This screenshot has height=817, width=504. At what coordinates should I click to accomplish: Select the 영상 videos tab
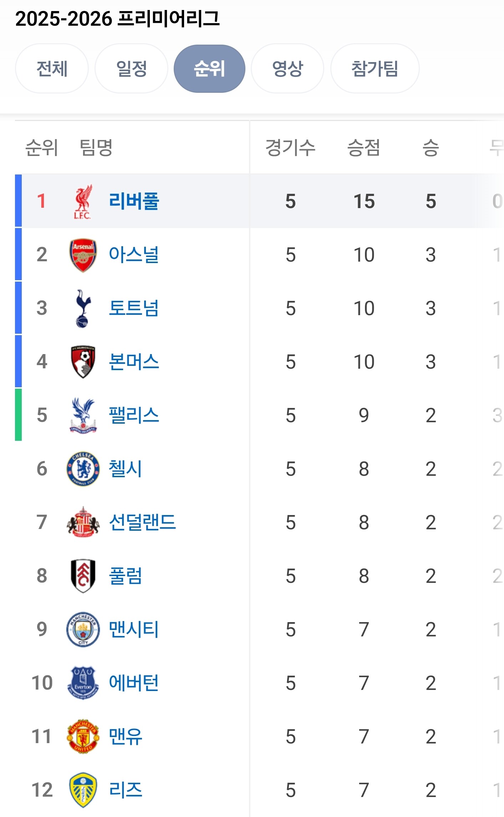[x=287, y=69]
